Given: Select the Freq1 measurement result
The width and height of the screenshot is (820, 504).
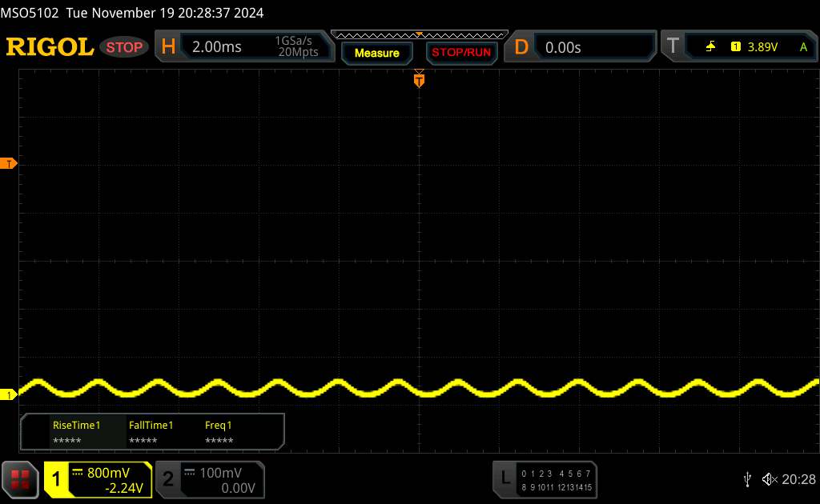Looking at the screenshot, I should 219,433.
